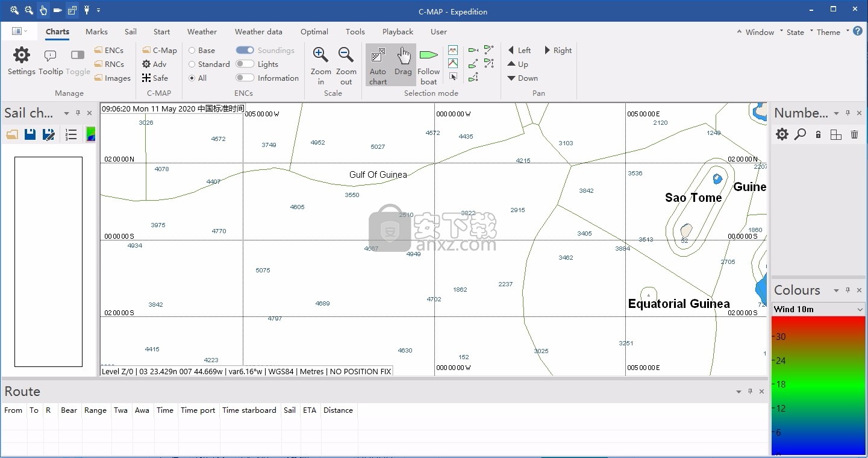The image size is (868, 458).
Task: Select the Standard ENC radio button
Action: 192,64
